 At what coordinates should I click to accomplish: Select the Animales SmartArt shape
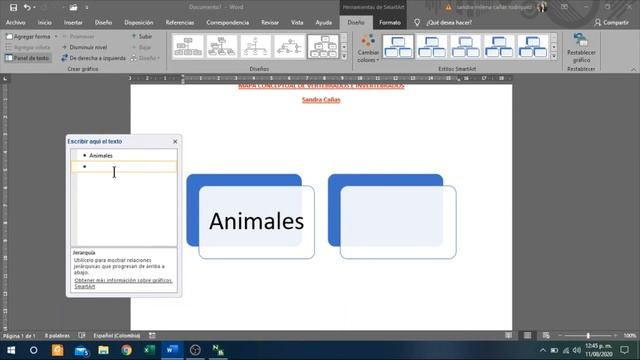[x=256, y=222]
